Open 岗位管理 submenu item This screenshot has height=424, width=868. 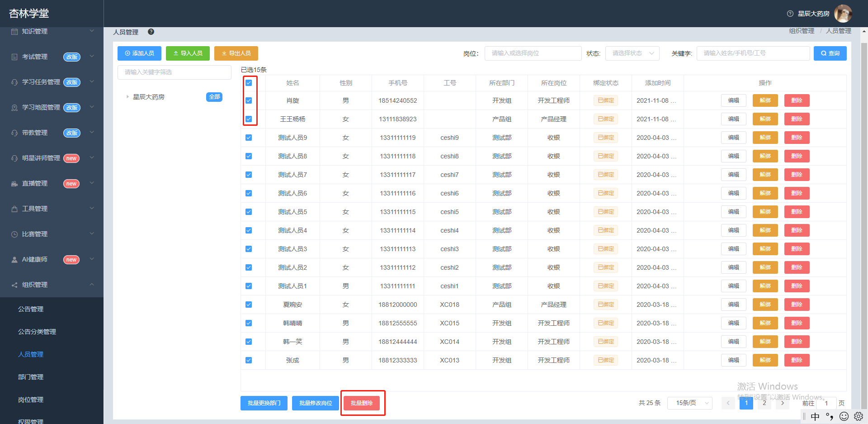pos(31,400)
